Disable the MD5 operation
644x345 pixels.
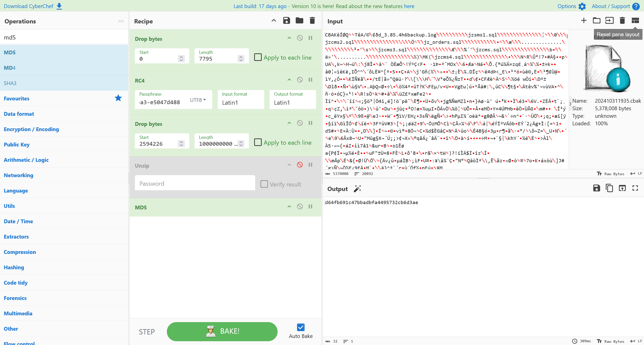coord(299,207)
